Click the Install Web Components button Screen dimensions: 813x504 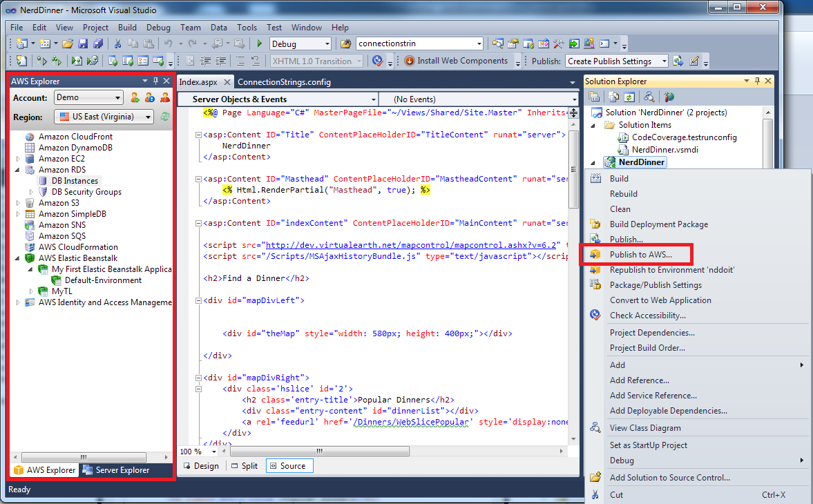(456, 61)
